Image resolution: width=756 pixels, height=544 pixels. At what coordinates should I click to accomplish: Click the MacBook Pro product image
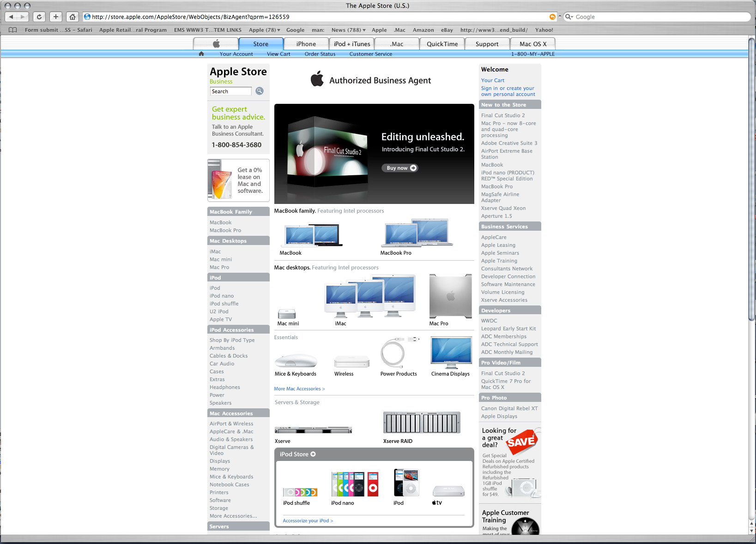[416, 233]
